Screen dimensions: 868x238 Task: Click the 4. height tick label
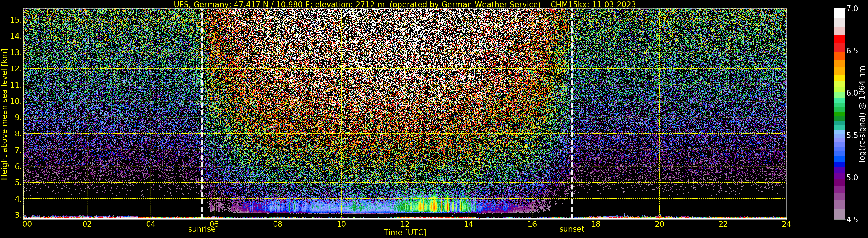(x=18, y=199)
